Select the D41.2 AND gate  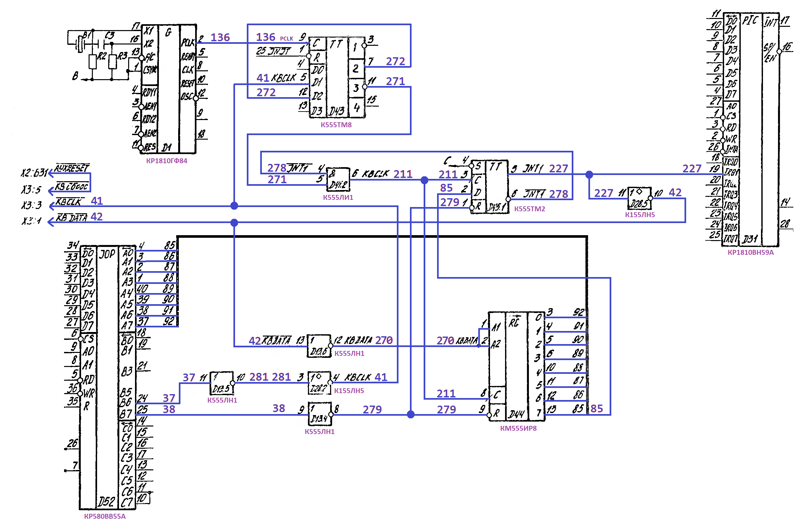pyautogui.click(x=338, y=179)
